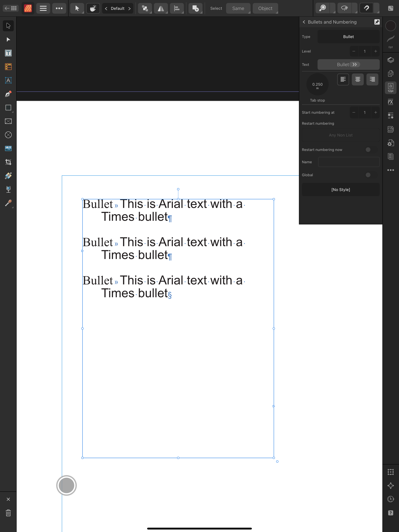Open the Transform panel icon
399x532 pixels.
click(x=391, y=472)
